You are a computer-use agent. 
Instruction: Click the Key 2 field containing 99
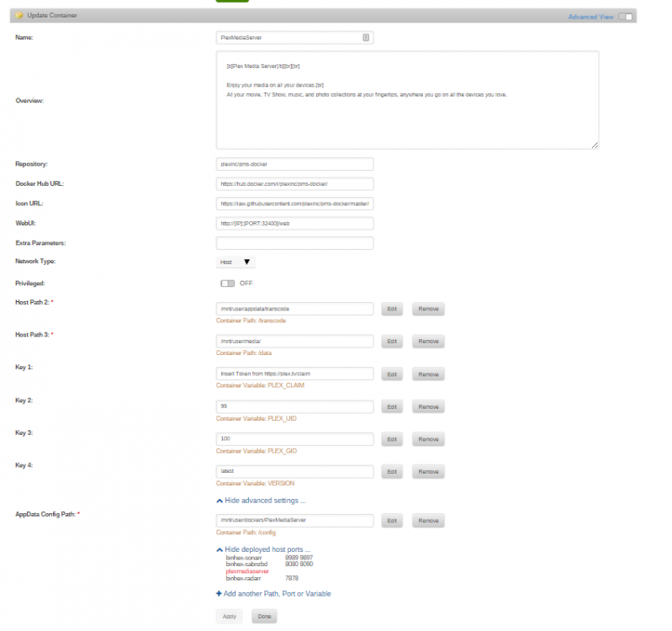coord(295,406)
